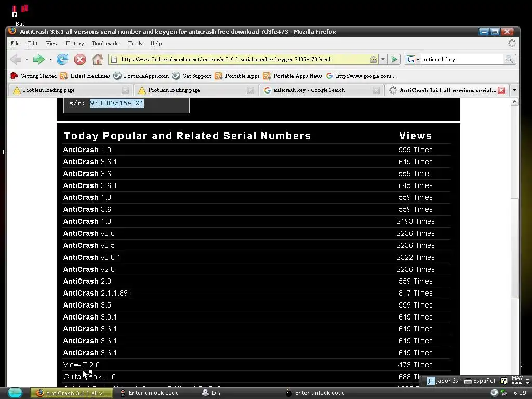Click the page scrollbar up arrow
This screenshot has width=532, height=399.
[x=514, y=102]
